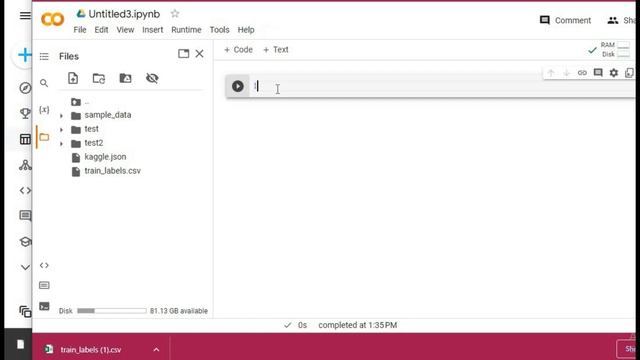The height and width of the screenshot is (360, 640).
Task: Copy link to cell
Action: [582, 73]
